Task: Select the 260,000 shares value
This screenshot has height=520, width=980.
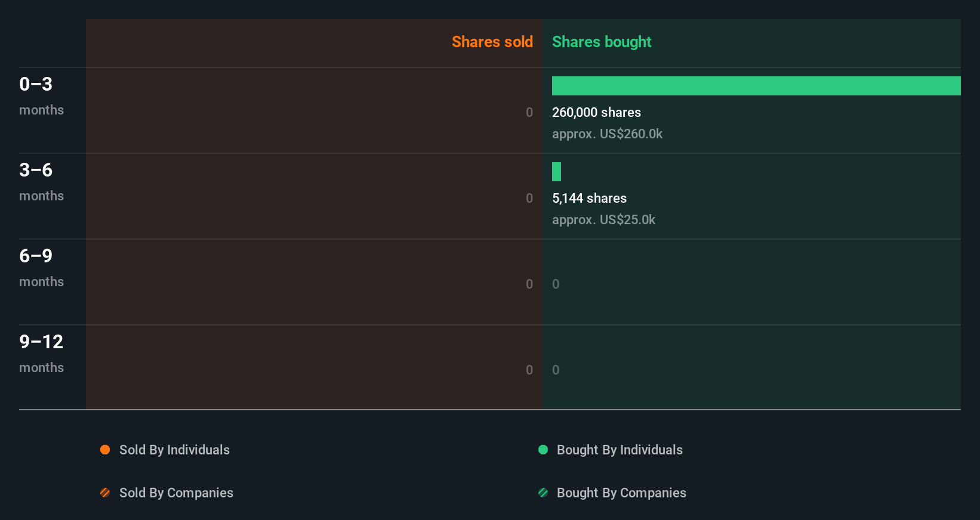Action: click(596, 112)
